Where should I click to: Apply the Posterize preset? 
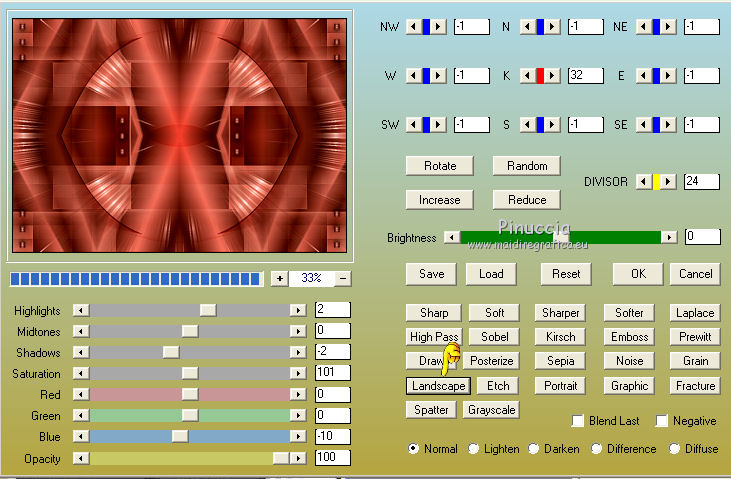(491, 361)
